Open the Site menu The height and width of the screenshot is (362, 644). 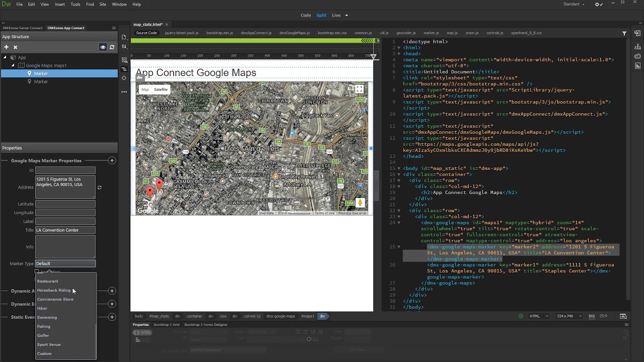pyautogui.click(x=103, y=4)
